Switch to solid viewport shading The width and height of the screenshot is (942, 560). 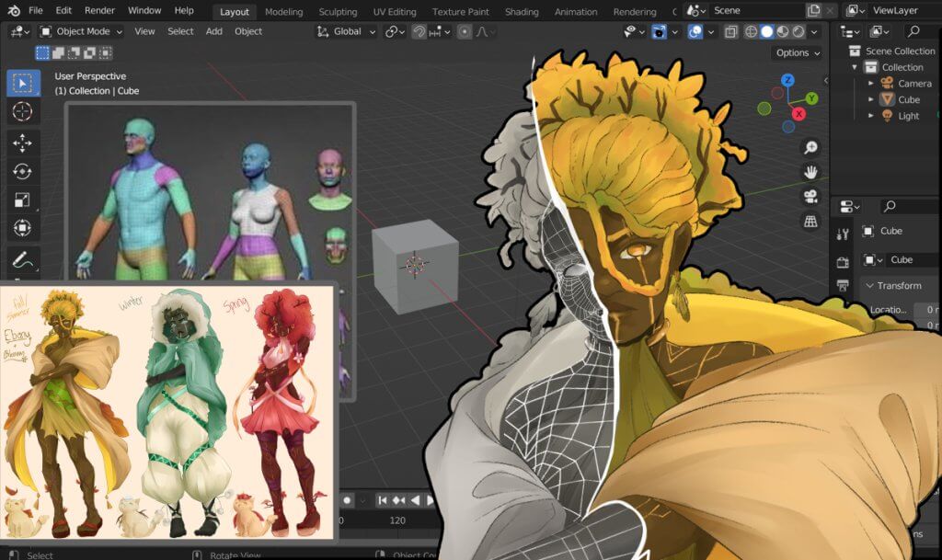[x=766, y=32]
